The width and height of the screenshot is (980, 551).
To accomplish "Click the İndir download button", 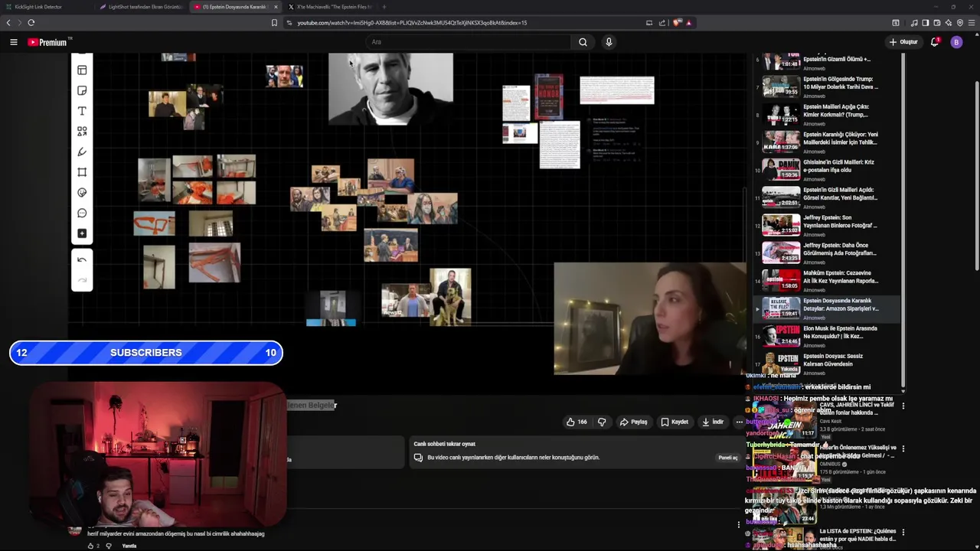I will point(712,422).
